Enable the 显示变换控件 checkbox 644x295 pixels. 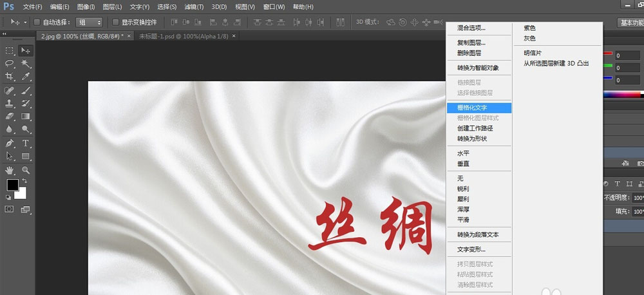point(115,22)
